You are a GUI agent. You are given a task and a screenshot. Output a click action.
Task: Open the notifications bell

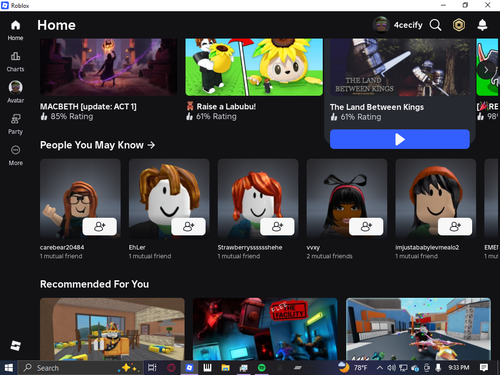pyautogui.click(x=482, y=25)
